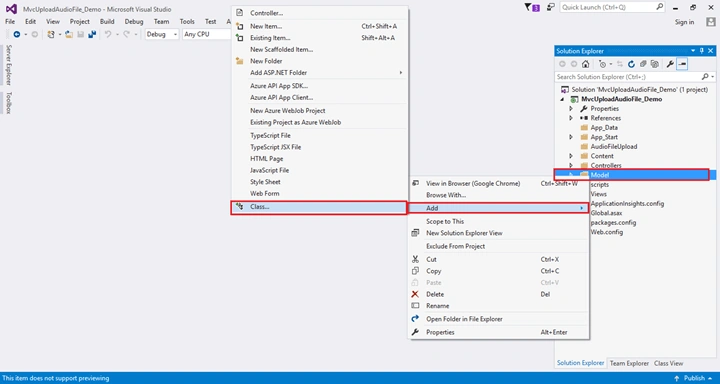Choose Rename in the context menu
Image resolution: width=720 pixels, height=384 pixels.
[x=499, y=306]
